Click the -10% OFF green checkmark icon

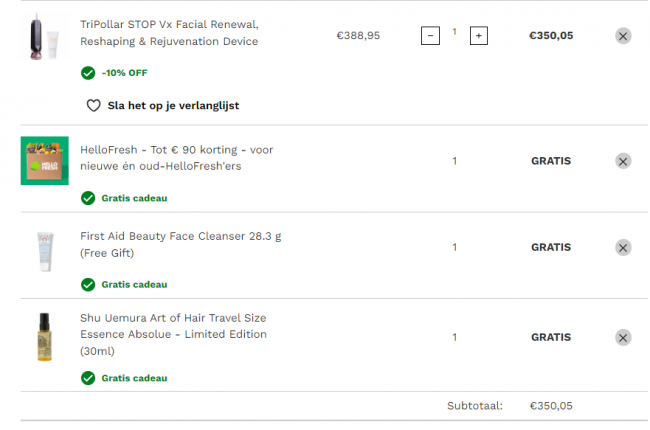click(89, 73)
